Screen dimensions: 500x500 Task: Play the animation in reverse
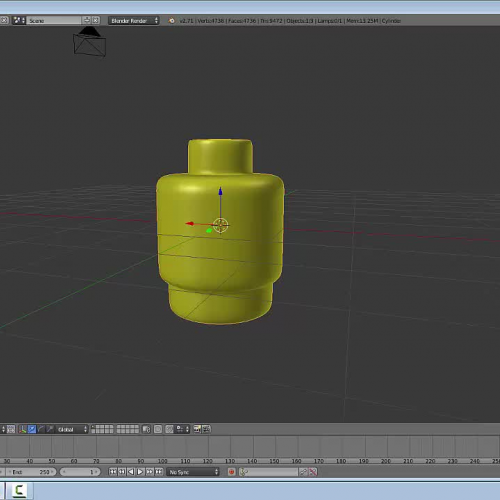(131, 472)
